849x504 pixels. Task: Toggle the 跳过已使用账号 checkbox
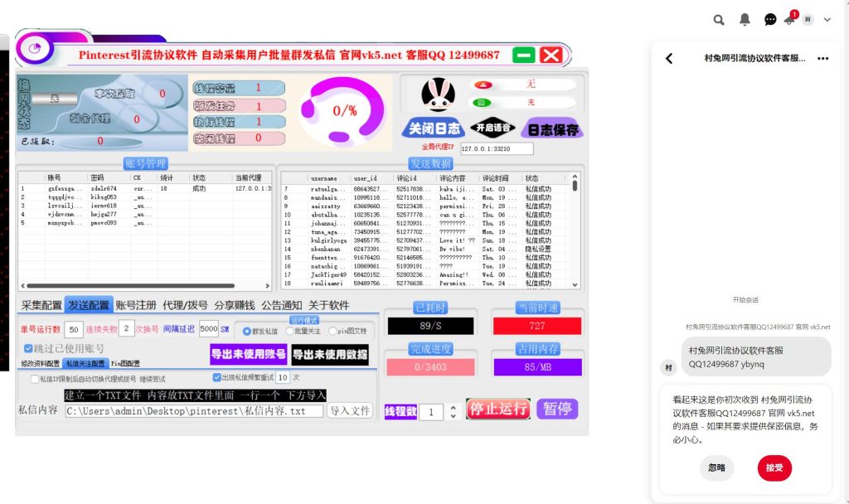[28, 348]
